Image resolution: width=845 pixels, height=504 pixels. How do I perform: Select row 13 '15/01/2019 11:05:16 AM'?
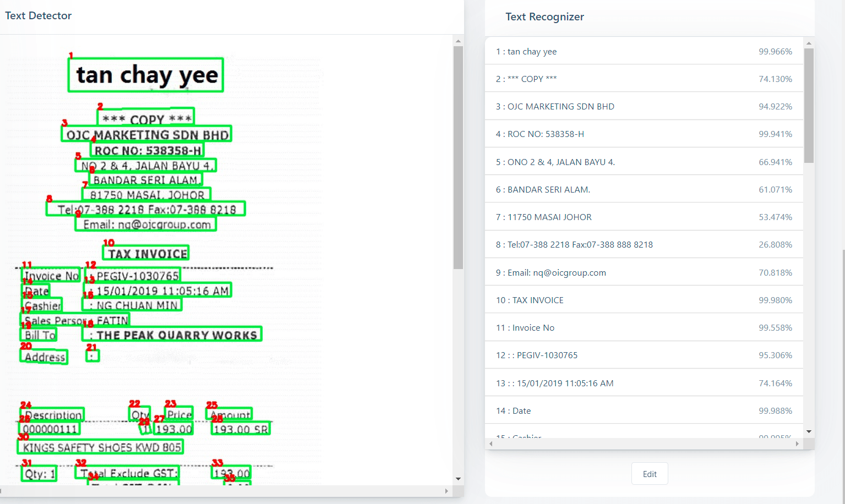pyautogui.click(x=644, y=383)
